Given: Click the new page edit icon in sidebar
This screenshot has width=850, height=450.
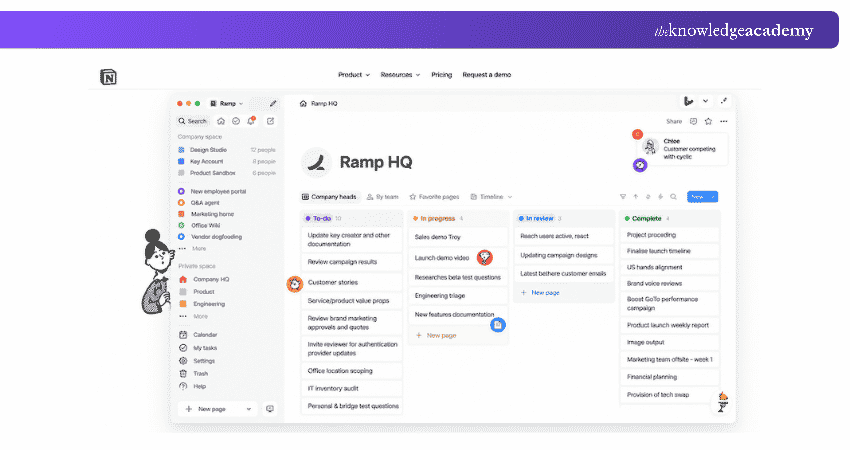Looking at the screenshot, I should [x=271, y=121].
